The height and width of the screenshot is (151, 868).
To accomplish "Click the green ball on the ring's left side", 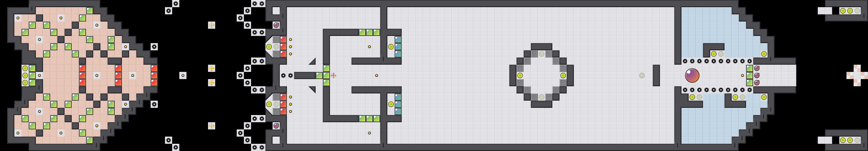I will pyautogui.click(x=520, y=75).
